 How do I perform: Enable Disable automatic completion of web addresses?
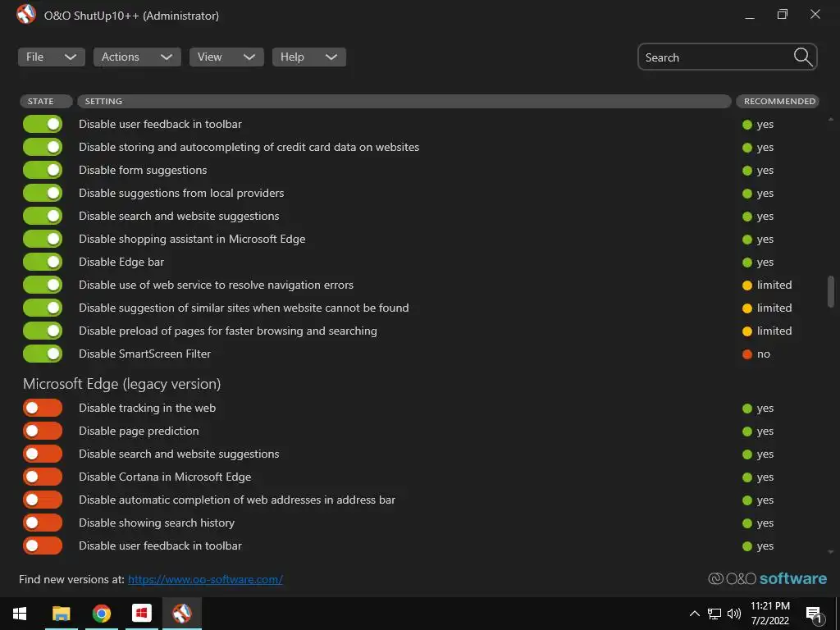[43, 500]
